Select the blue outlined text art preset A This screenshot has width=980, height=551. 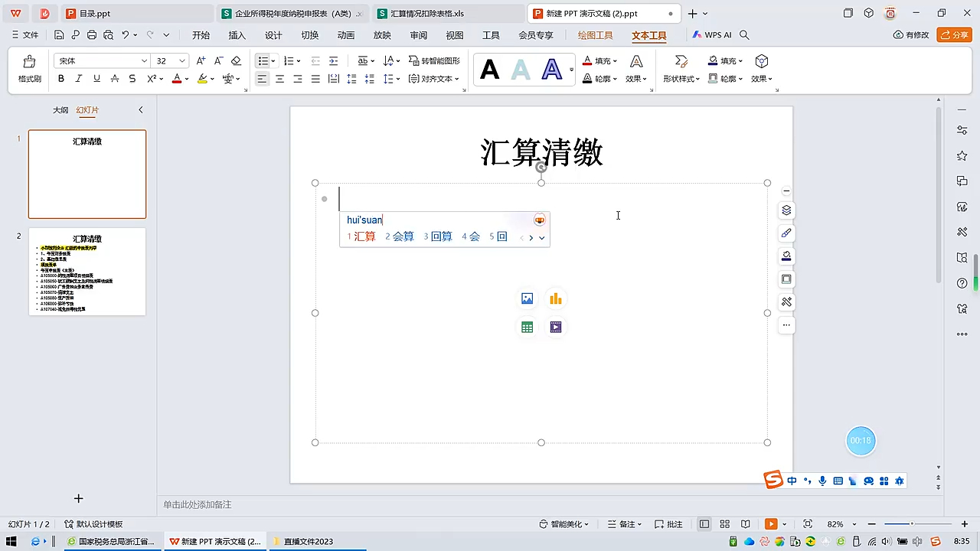[x=552, y=70]
